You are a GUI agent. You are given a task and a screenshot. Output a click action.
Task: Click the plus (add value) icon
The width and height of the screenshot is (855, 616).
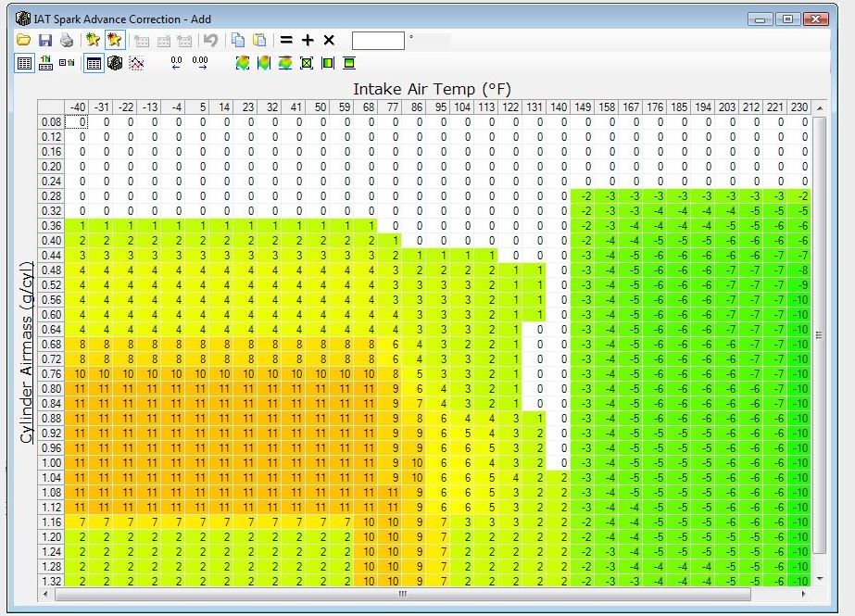pos(308,40)
